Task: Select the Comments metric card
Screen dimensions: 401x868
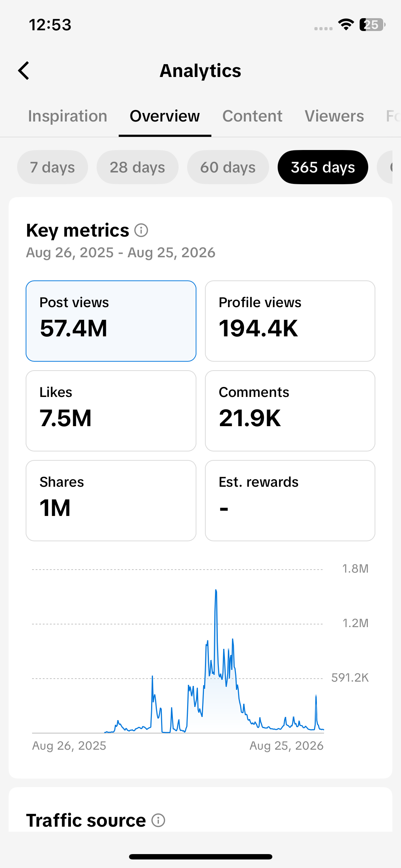Action: [290, 411]
